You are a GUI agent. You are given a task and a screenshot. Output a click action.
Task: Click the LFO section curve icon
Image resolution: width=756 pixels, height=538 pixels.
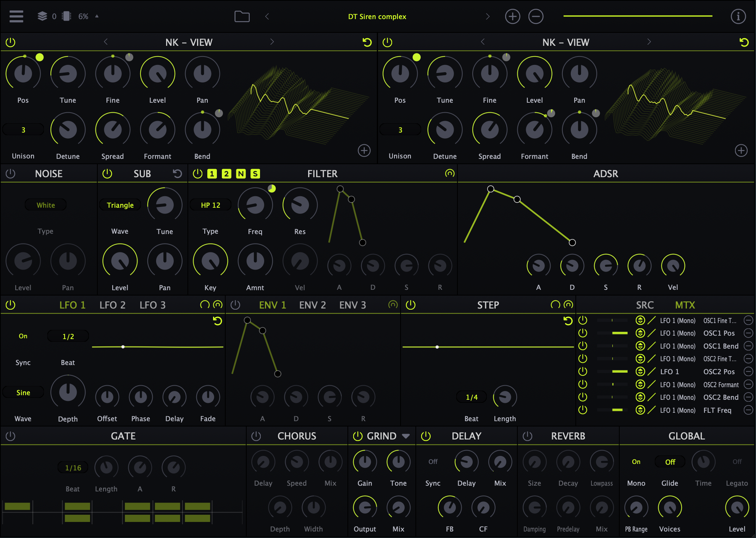pyautogui.click(x=218, y=305)
